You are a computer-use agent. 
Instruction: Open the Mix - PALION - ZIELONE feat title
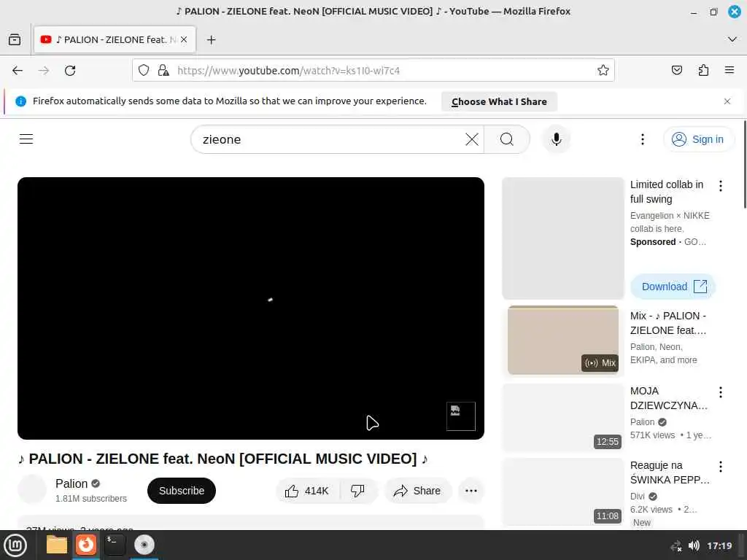(x=668, y=323)
